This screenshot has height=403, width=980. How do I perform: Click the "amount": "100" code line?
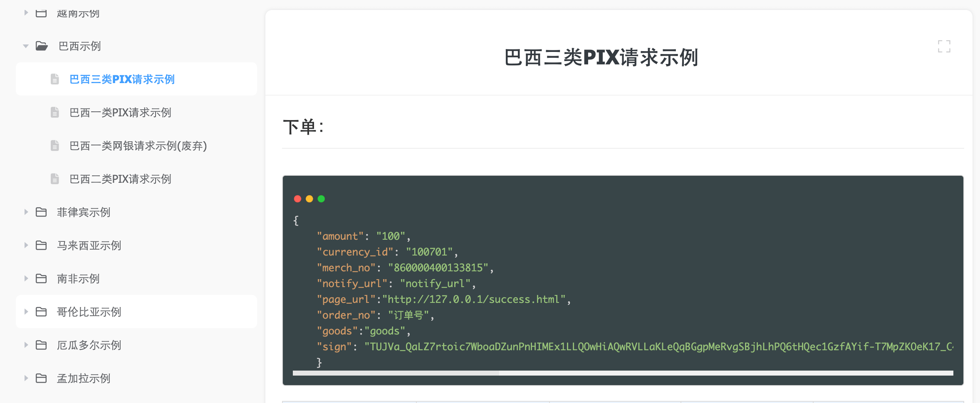(x=364, y=236)
